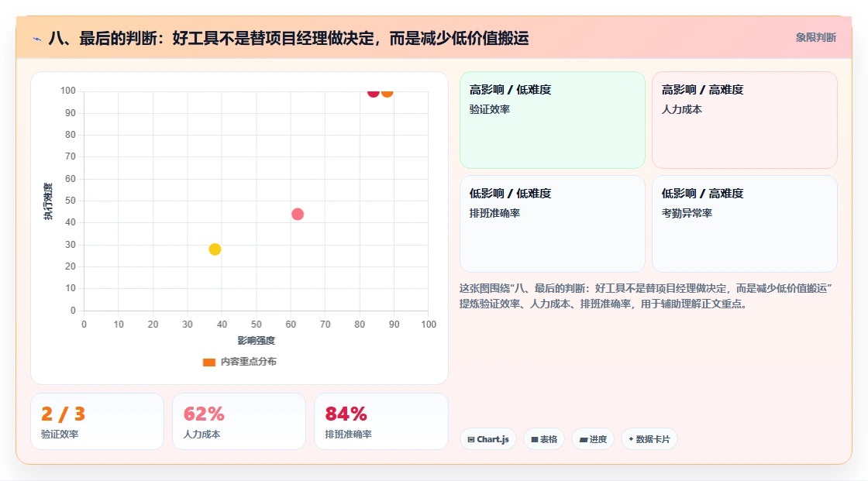Click the orange scatter point at top
The height and width of the screenshot is (481, 868).
[387, 92]
